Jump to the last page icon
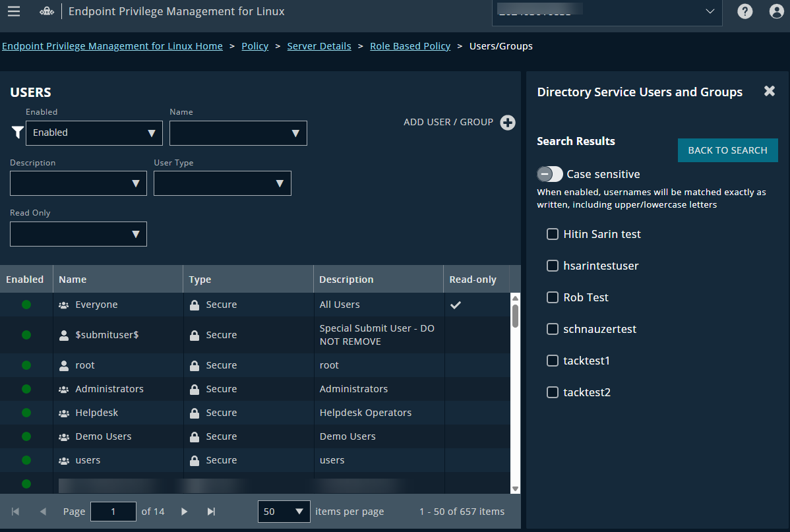 click(211, 512)
